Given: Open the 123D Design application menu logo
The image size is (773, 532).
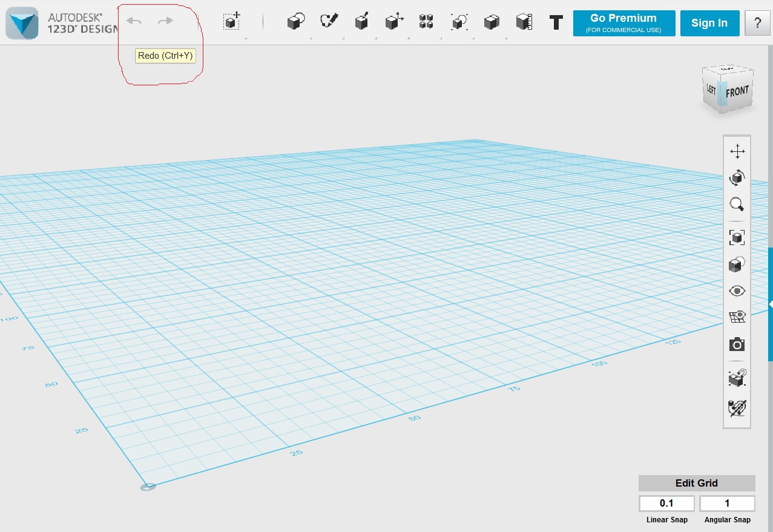Looking at the screenshot, I should point(22,24).
